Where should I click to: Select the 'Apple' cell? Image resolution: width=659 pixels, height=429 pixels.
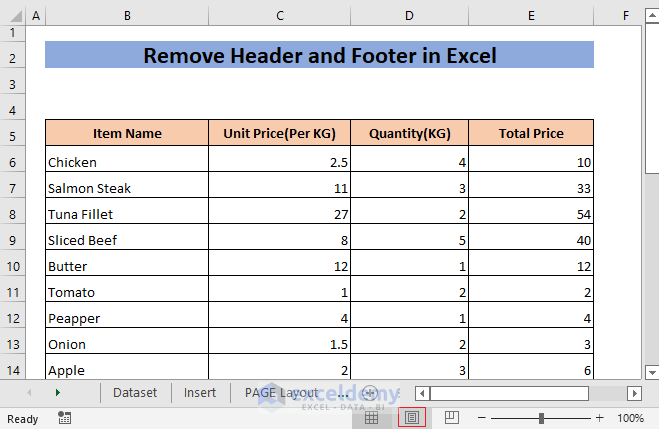pos(127,367)
